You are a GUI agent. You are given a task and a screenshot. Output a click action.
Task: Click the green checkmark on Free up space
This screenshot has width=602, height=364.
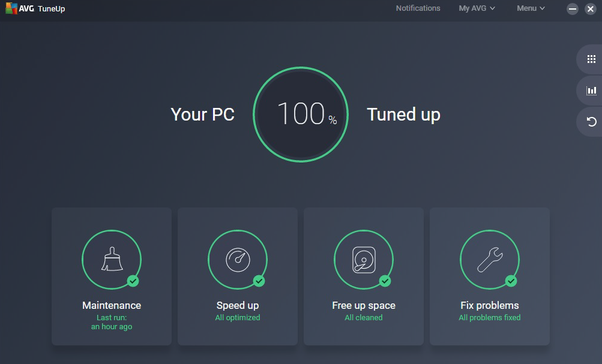pyautogui.click(x=385, y=281)
